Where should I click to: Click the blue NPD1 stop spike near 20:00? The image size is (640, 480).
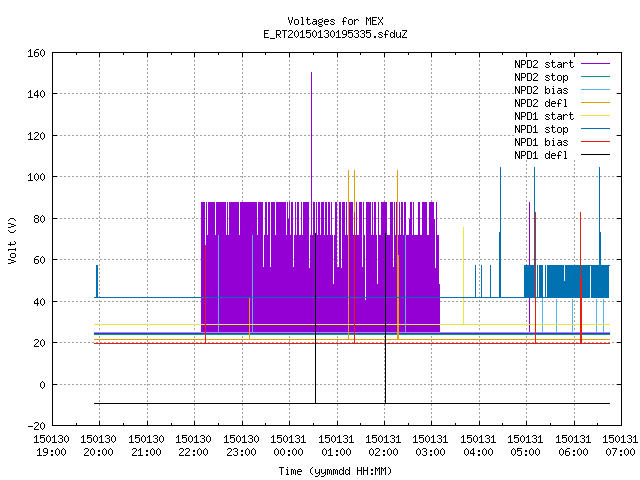pyautogui.click(x=97, y=281)
